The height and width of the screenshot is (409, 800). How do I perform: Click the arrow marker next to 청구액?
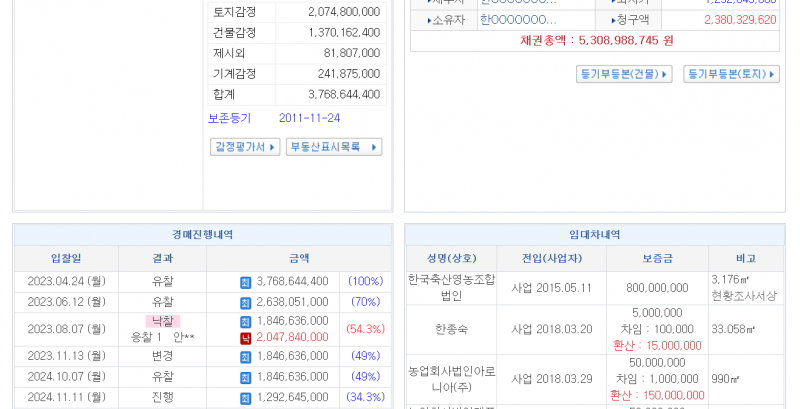(x=611, y=20)
